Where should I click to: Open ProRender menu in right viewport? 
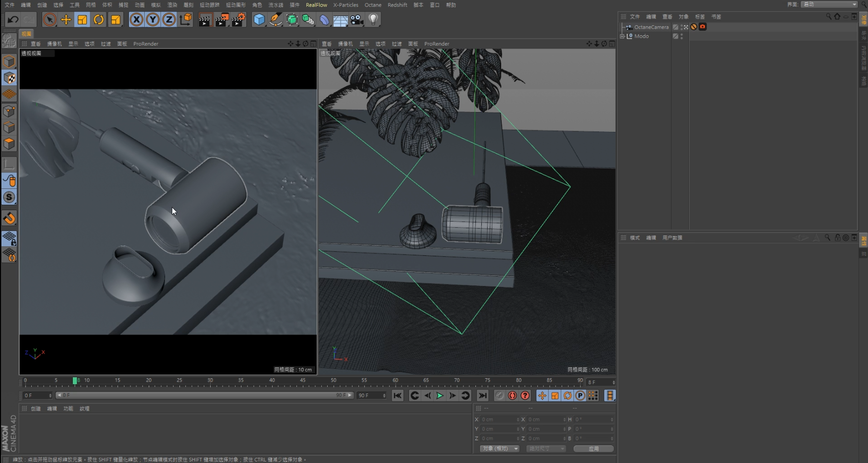(x=437, y=44)
